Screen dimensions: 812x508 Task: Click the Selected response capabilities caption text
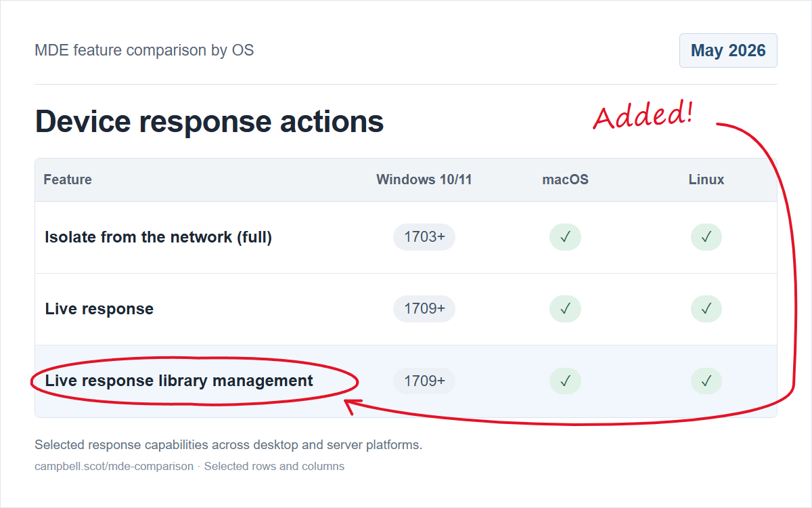(228, 445)
